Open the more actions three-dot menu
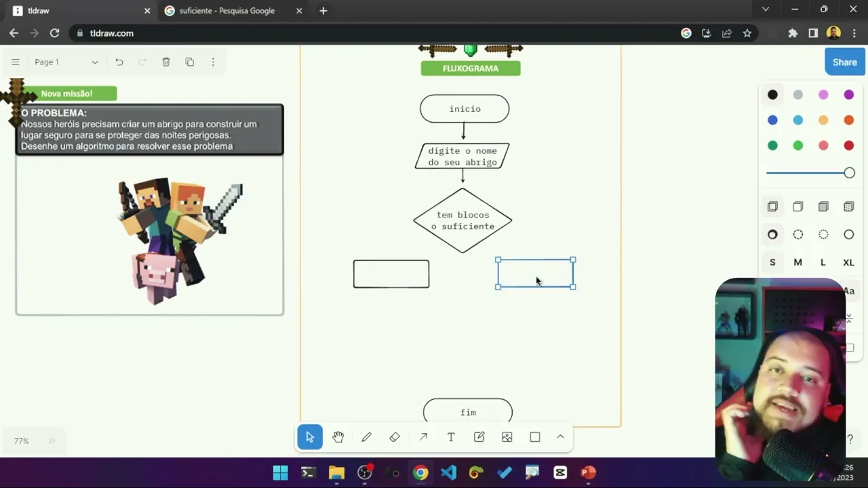Viewport: 868px width, 488px height. click(213, 62)
